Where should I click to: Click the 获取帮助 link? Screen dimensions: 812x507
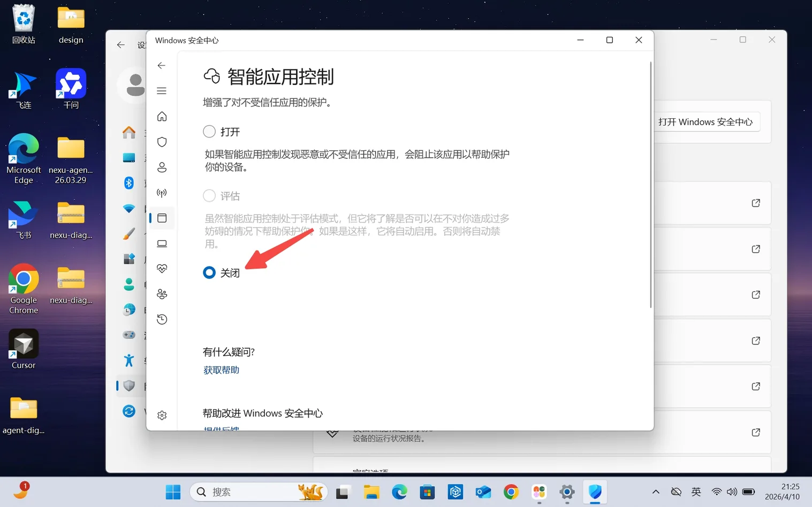pyautogui.click(x=221, y=370)
